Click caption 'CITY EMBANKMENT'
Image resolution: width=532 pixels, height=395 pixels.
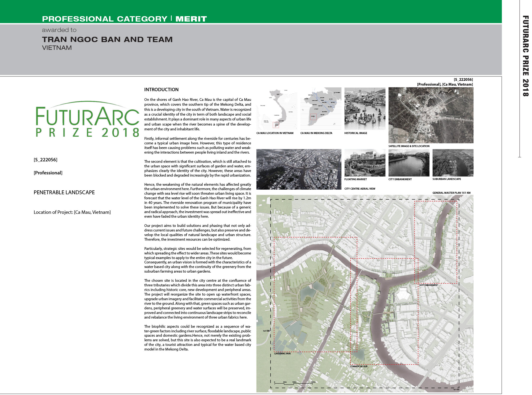(400, 179)
